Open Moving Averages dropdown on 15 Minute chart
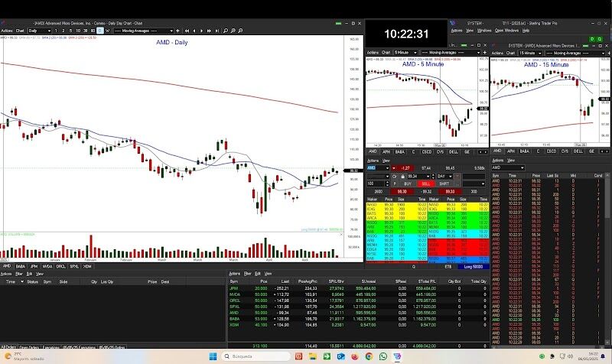The height and width of the screenshot is (364, 612). coord(575,53)
